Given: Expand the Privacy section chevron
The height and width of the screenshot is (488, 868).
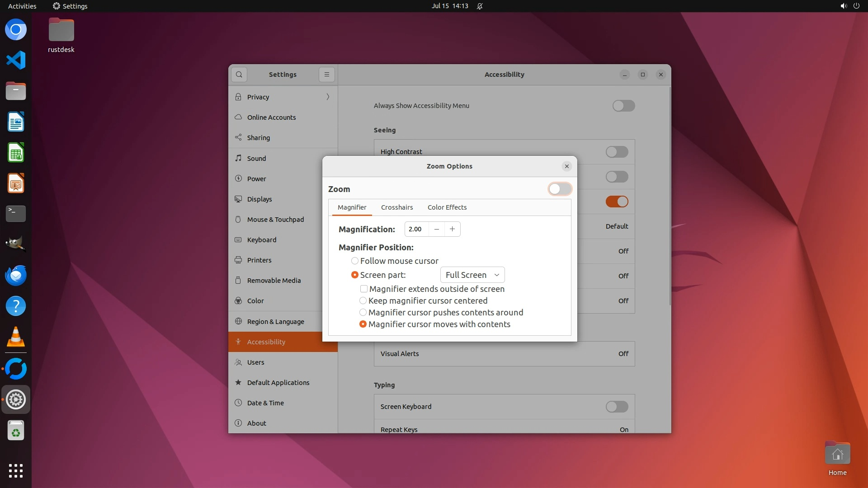Looking at the screenshot, I should [328, 97].
